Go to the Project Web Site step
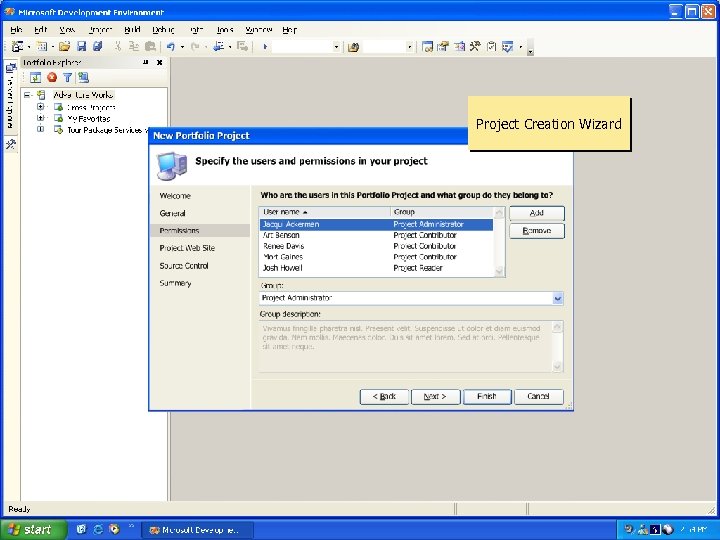This screenshot has height=540, width=720. click(187, 248)
